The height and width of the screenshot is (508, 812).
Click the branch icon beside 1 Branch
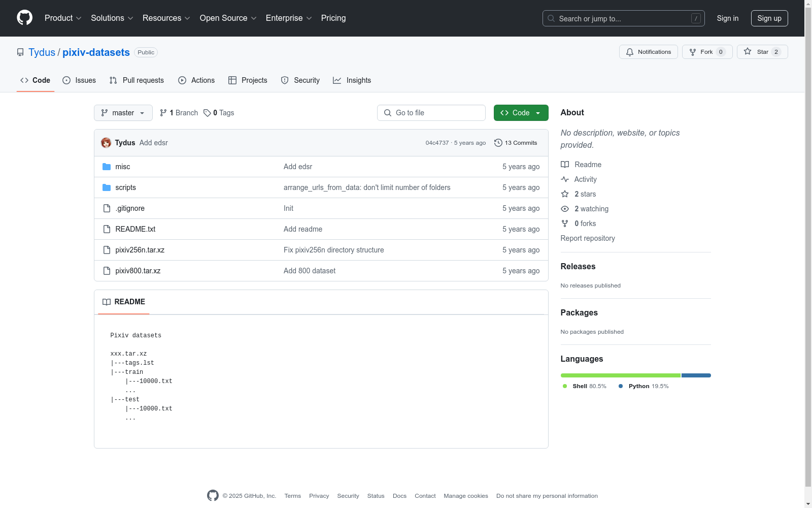(x=163, y=113)
